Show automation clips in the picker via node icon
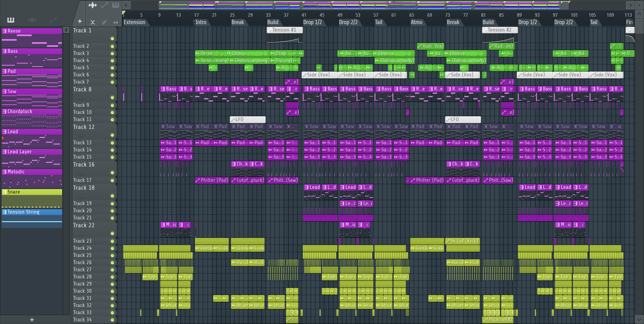The image size is (644, 324). [53, 20]
